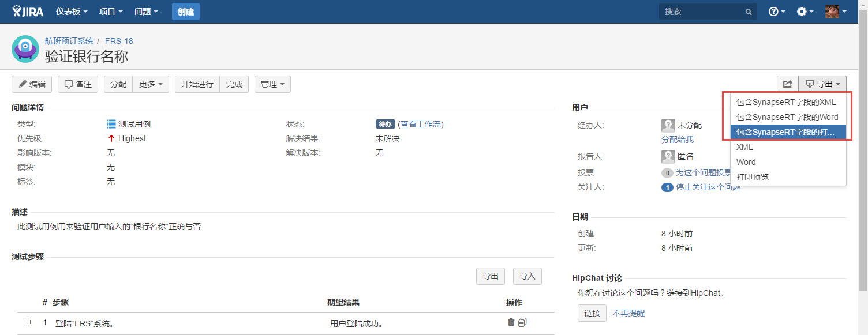This screenshot has width=868, height=335.
Task: Select 打印预览 menu option
Action: 788,177
